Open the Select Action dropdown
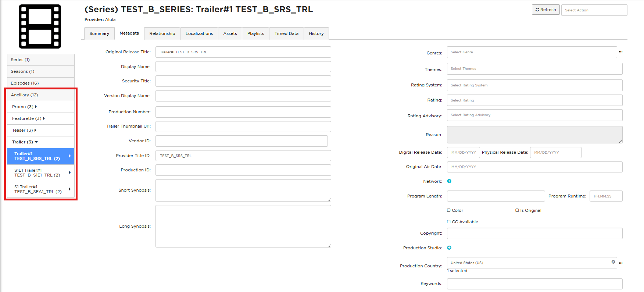Screen dimensions: 644x292 [594, 10]
